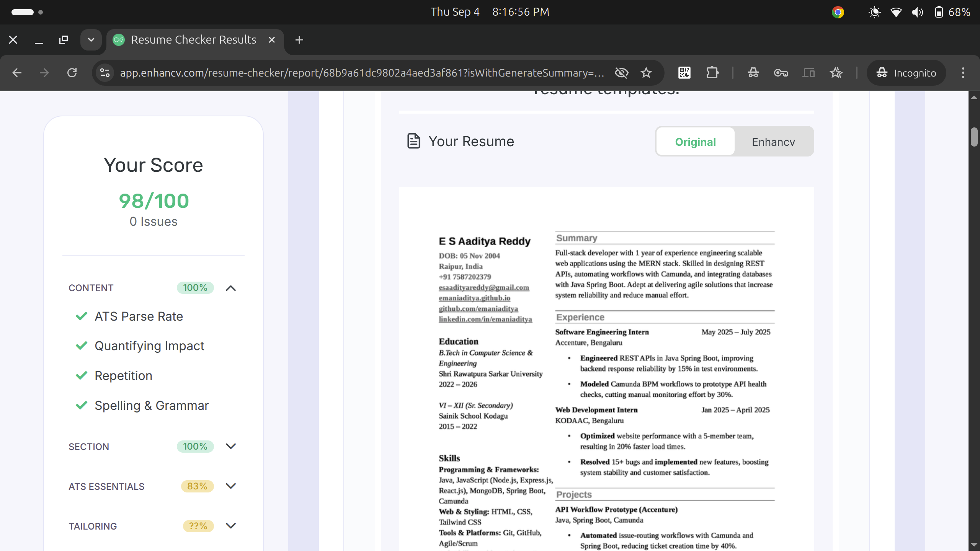Expand the TAILORING section
This screenshot has height=551, width=980.
[x=231, y=526]
